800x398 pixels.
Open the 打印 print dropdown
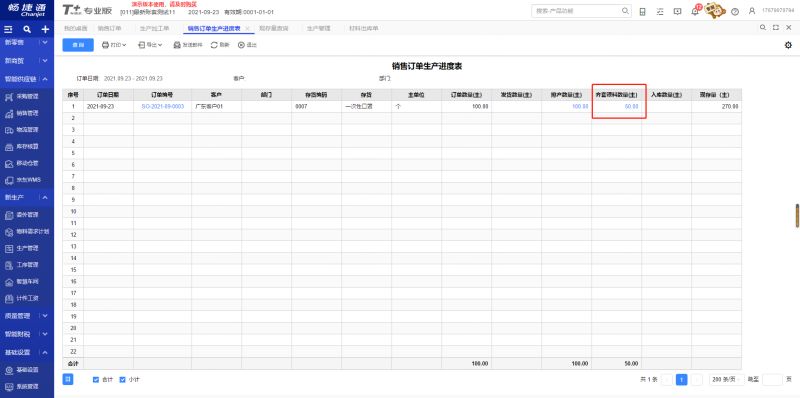click(x=114, y=45)
